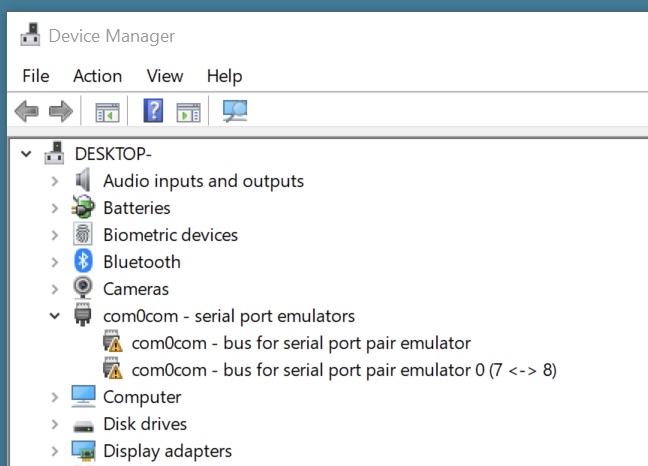The image size is (648, 466).
Task: Click the Forward arrow toolbar icon
Action: click(x=61, y=111)
